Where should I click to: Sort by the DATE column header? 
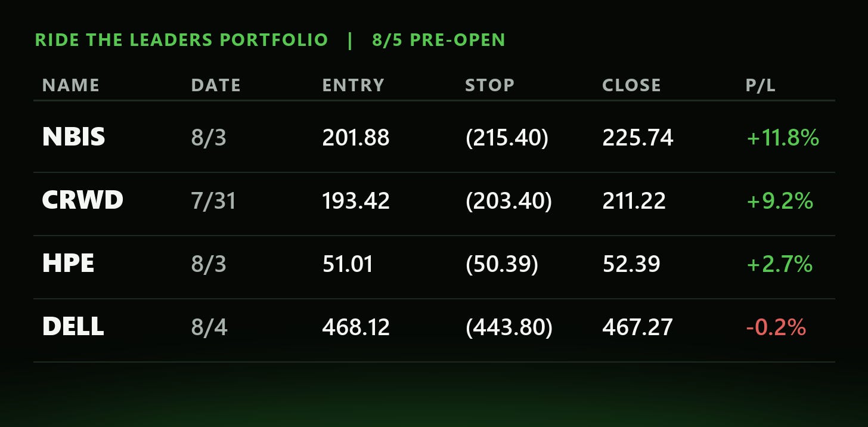216,85
